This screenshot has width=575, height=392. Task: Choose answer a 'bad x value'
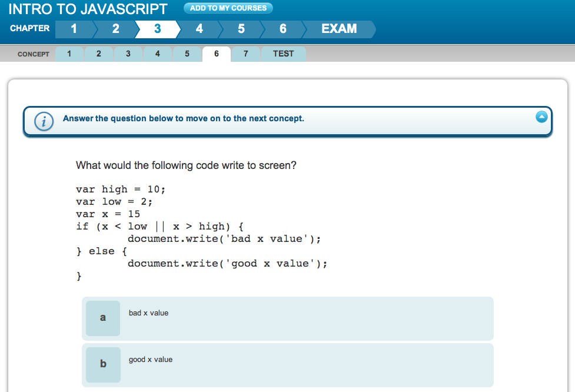287,318
